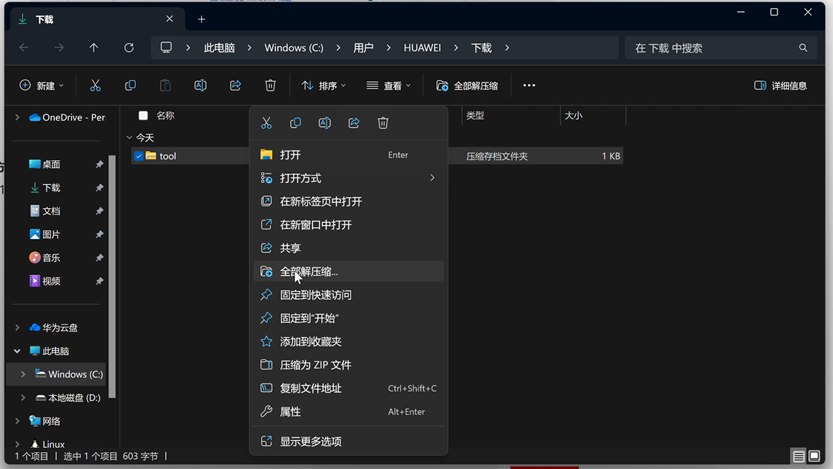Screen dimensions: 833x469
Task: Go up one folder level with the up arrow
Action: click(x=94, y=47)
